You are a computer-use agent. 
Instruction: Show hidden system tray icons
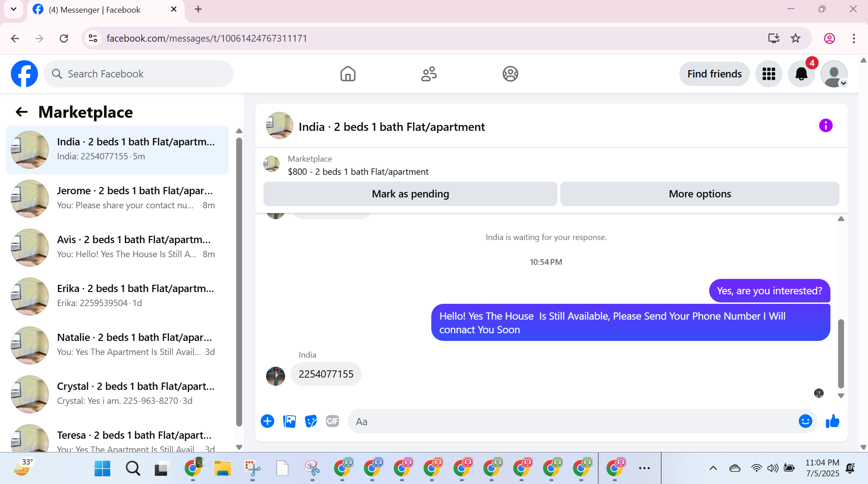coord(713,469)
